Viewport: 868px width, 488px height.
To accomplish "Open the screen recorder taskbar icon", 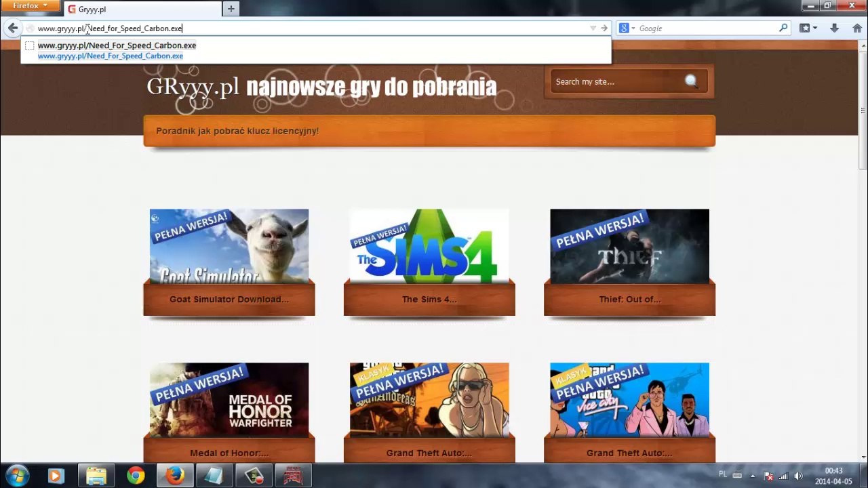I will [254, 476].
